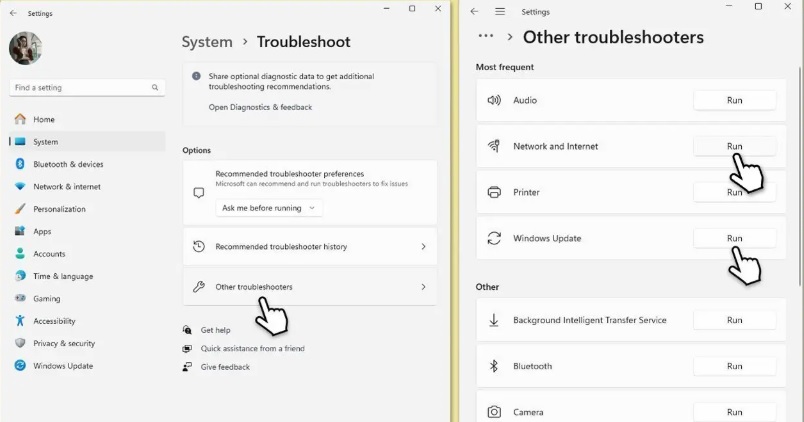Click the Printer icon
This screenshot has height=422, width=804.
pos(494,192)
